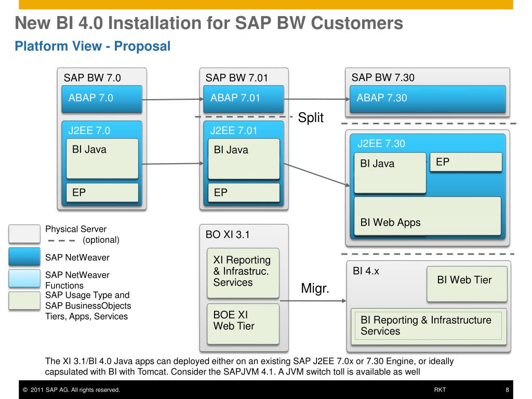Click the "BI Reporting & Infrastructure Services" box

tap(429, 326)
